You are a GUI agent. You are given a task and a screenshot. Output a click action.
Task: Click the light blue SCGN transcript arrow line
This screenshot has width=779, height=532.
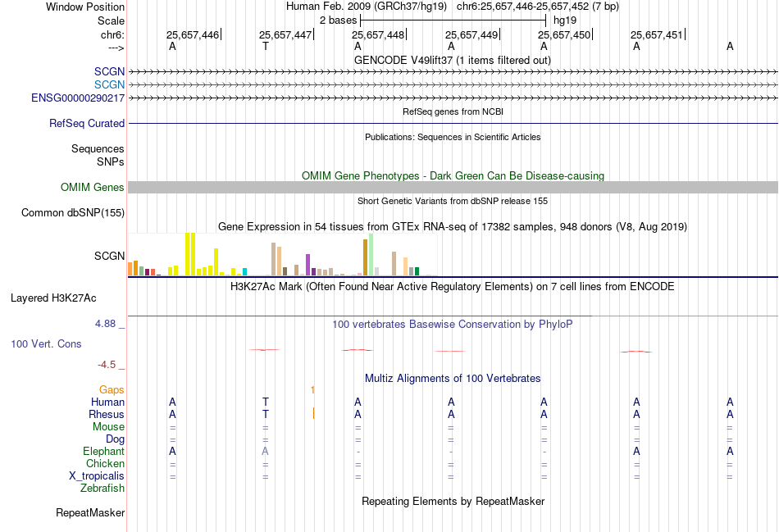point(453,85)
